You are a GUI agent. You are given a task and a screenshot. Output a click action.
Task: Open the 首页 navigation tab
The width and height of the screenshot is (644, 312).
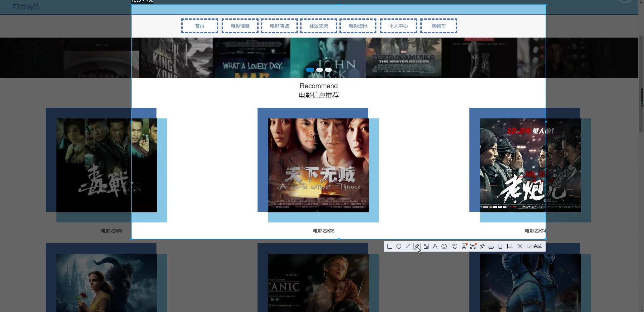[200, 26]
